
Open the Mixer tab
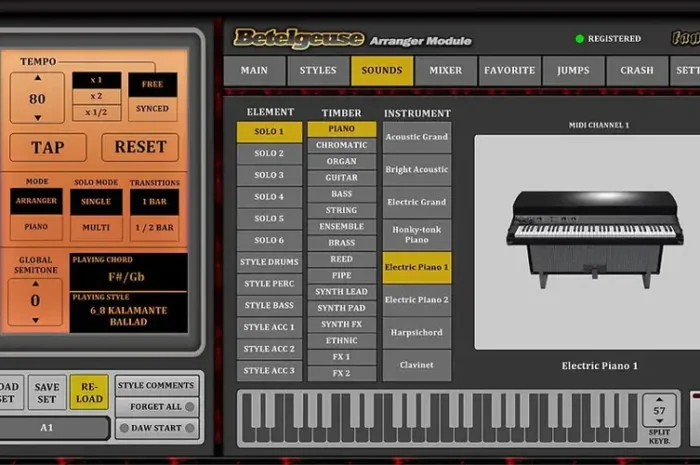[445, 71]
